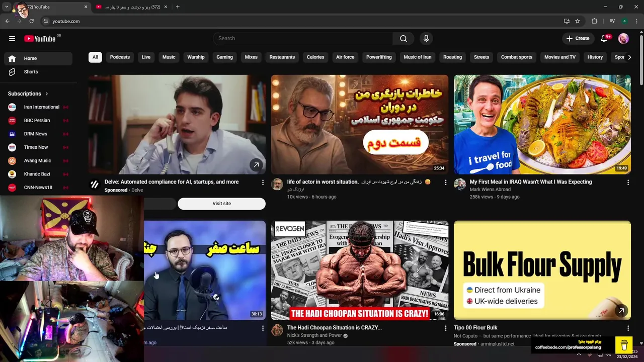Open more options for life of actor video
Image resolution: width=644 pixels, height=362 pixels.
[x=445, y=183]
